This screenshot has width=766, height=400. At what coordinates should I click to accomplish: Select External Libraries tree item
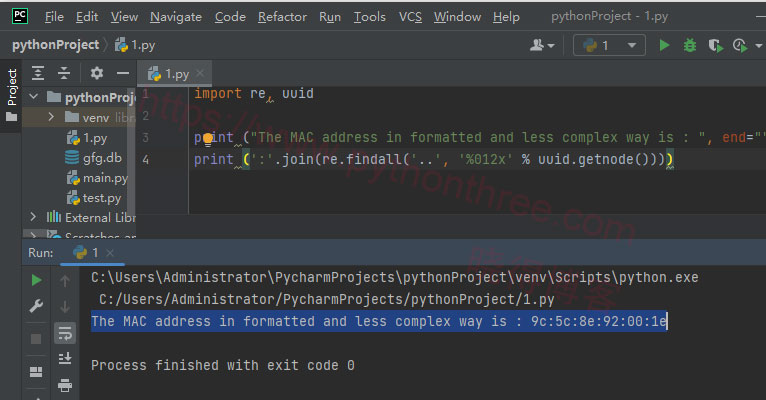click(x=91, y=217)
